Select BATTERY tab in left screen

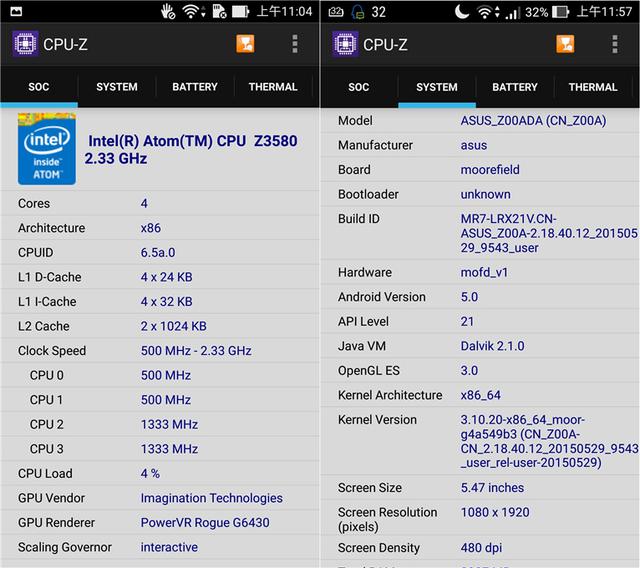pos(195,87)
